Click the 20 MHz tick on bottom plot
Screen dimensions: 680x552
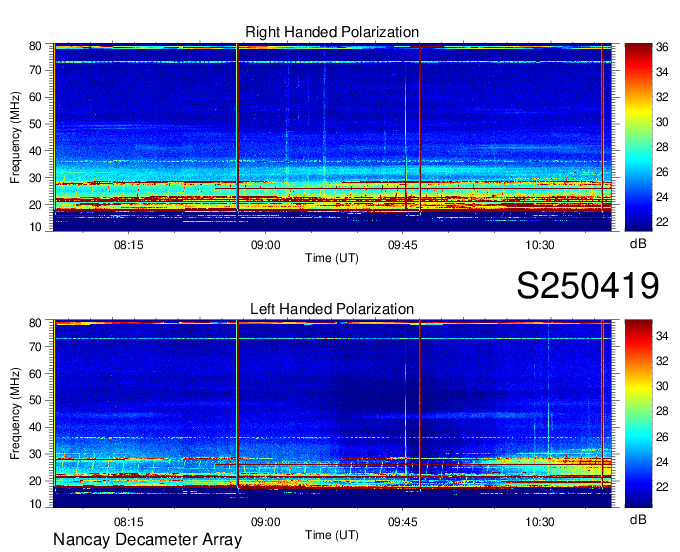pyautogui.click(x=35, y=481)
